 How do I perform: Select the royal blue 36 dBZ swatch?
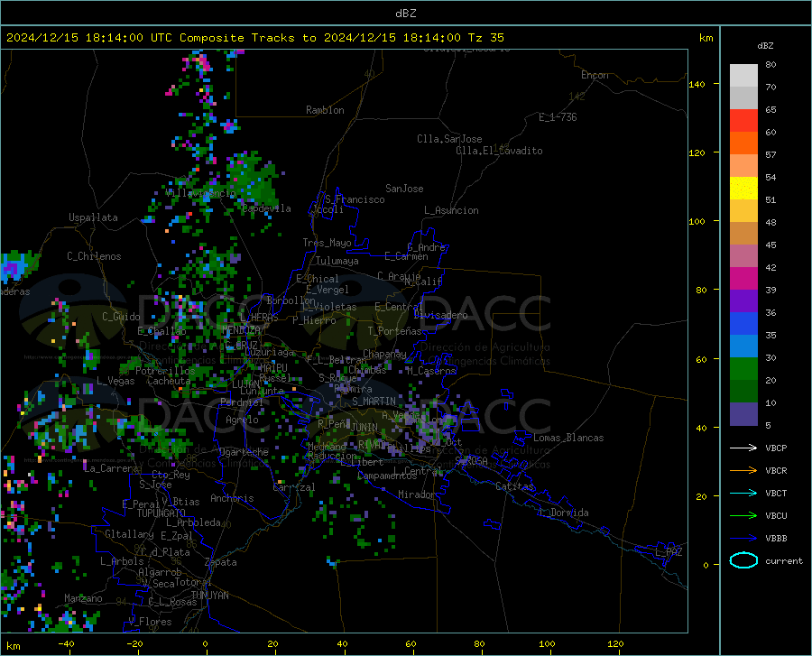(x=743, y=324)
